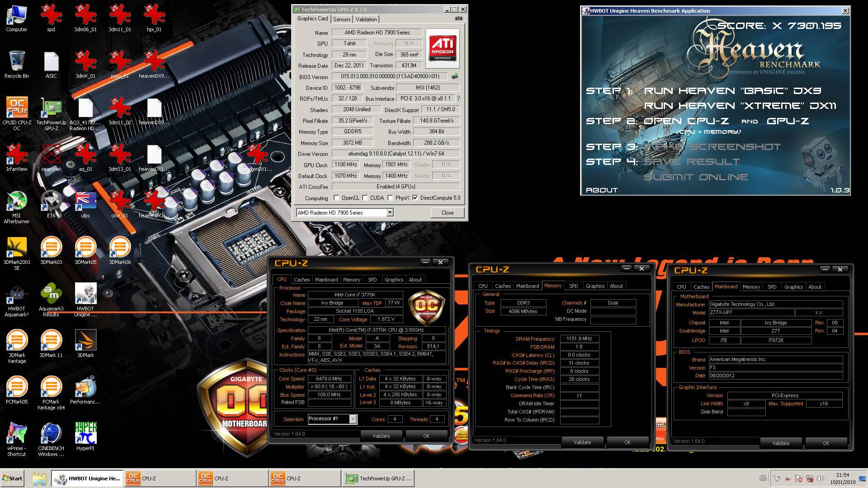Switch to Sensors tab in GPU-Z
This screenshot has width=868, height=488.
point(342,19)
